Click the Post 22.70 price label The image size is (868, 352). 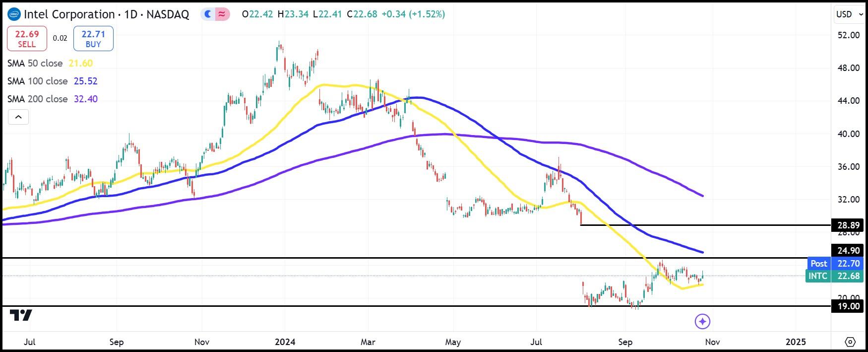point(834,264)
